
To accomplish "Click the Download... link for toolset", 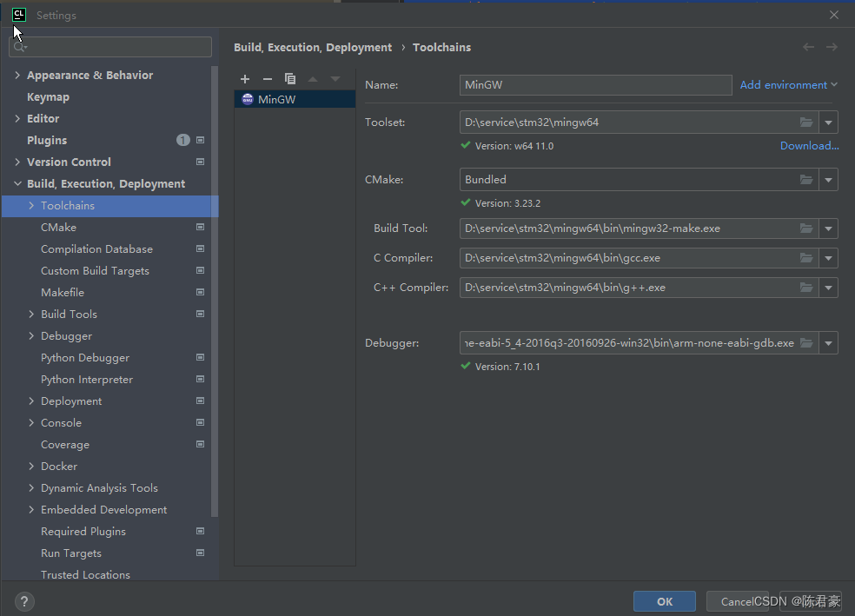I will click(x=809, y=146).
